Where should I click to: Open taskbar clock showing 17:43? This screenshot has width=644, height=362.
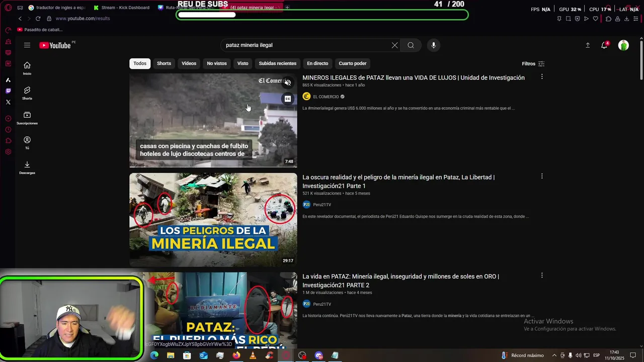pyautogui.click(x=614, y=355)
